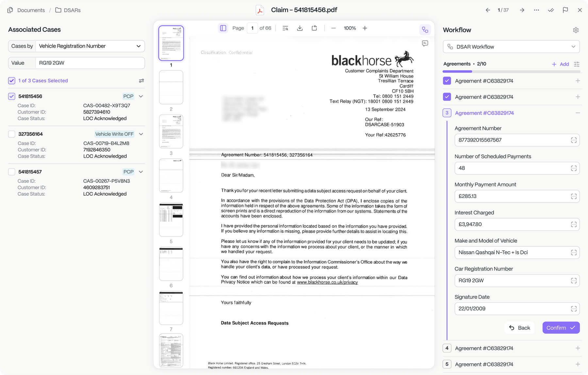
Task: Select page 5 thumbnail
Action: (171, 220)
